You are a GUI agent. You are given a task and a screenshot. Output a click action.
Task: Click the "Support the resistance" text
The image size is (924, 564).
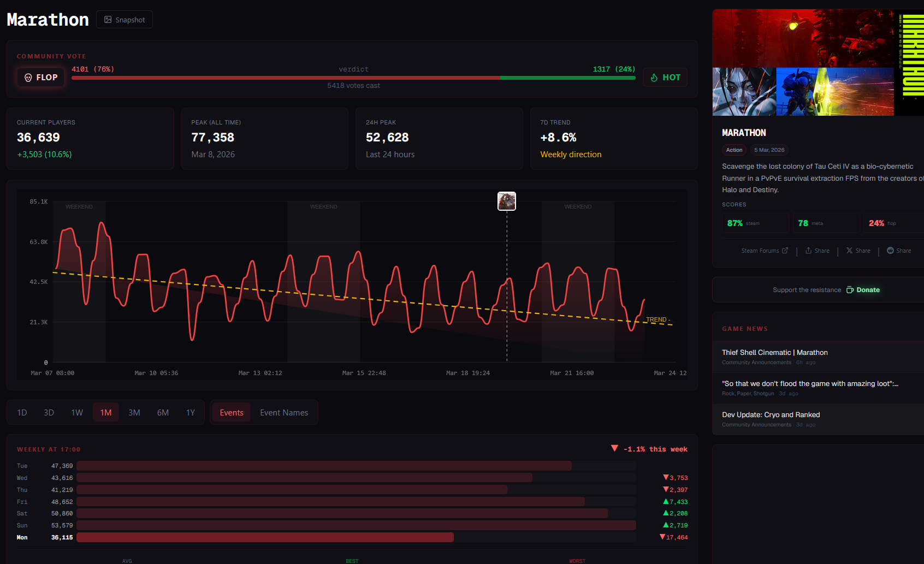coord(807,290)
